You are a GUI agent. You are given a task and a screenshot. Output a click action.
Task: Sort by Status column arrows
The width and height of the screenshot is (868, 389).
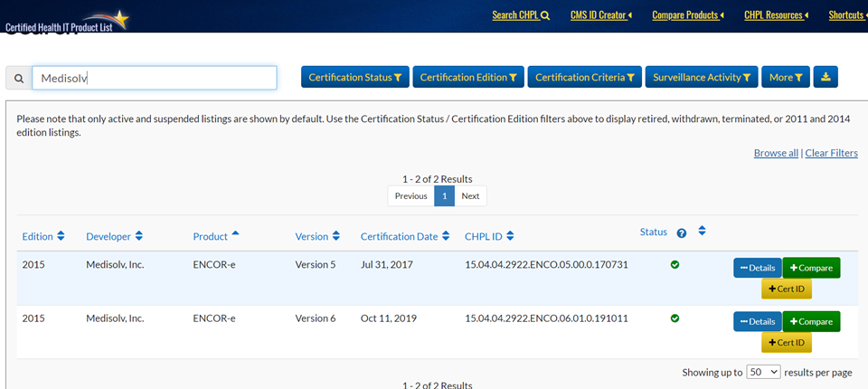pyautogui.click(x=702, y=231)
